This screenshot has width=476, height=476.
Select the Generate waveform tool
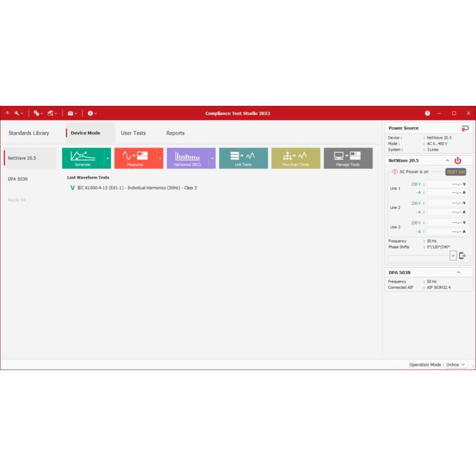tap(84, 158)
